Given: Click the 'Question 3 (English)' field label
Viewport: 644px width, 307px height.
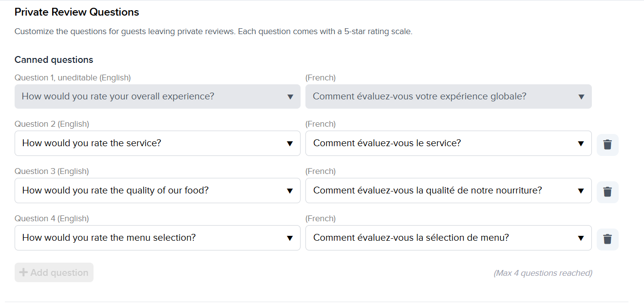Looking at the screenshot, I should click(52, 171).
